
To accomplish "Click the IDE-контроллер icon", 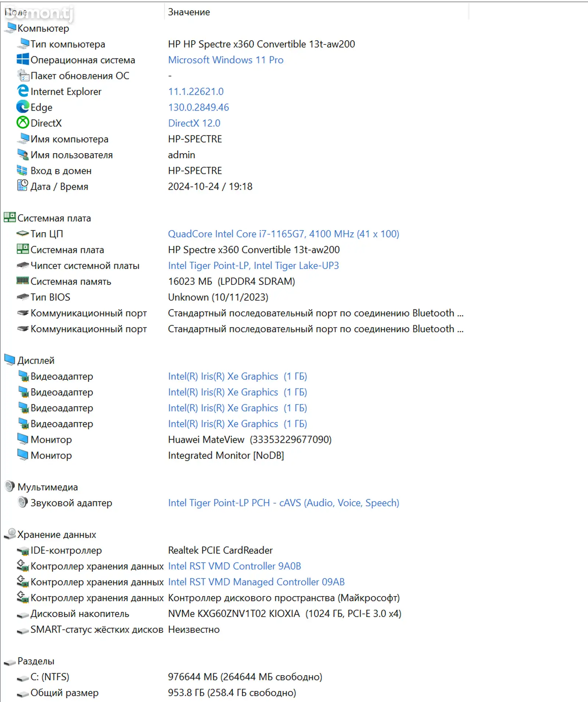I will 23,551.
